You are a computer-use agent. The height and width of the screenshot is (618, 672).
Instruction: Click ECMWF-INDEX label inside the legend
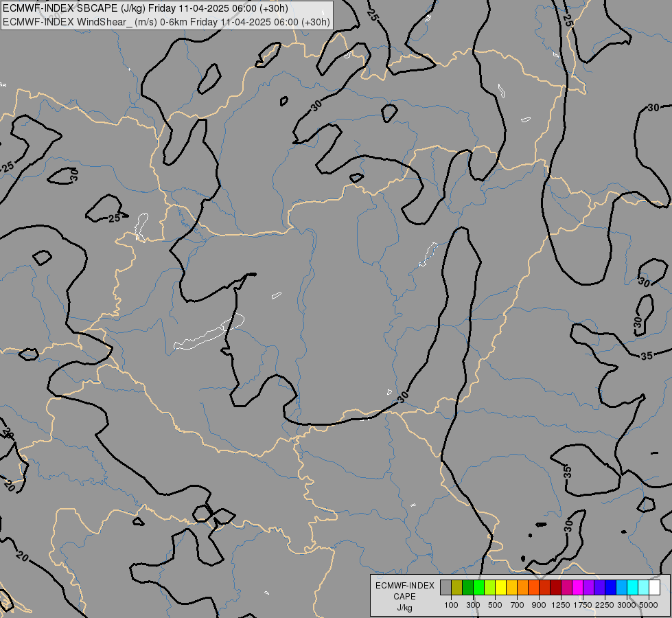[x=404, y=586]
